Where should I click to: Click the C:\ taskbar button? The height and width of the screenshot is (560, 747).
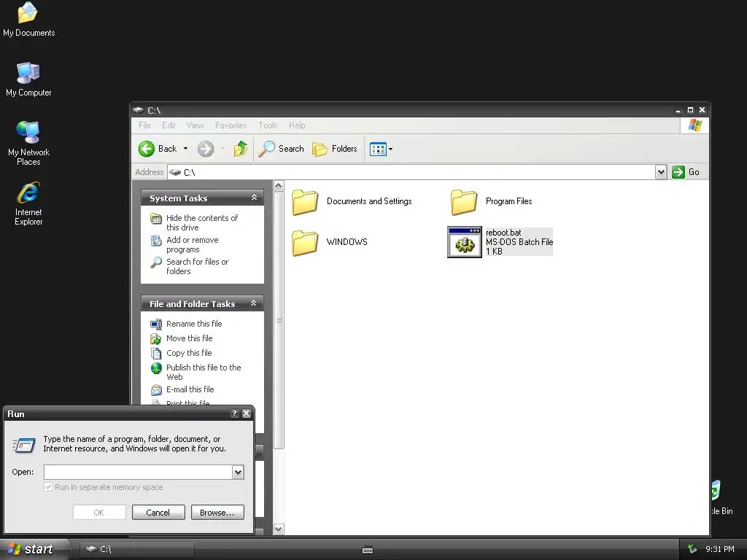(x=136, y=549)
